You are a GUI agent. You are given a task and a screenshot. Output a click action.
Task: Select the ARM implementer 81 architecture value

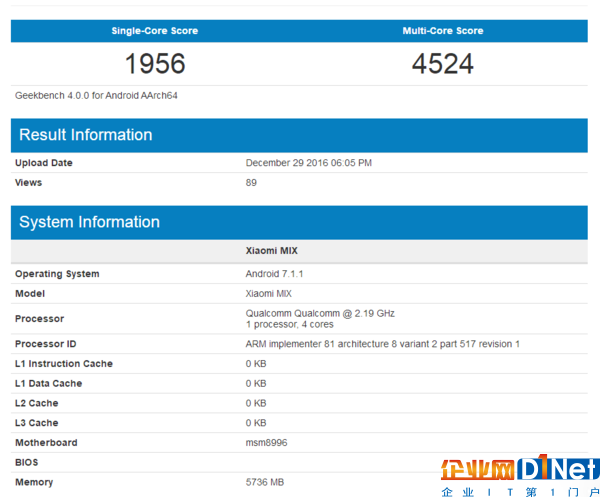point(382,344)
